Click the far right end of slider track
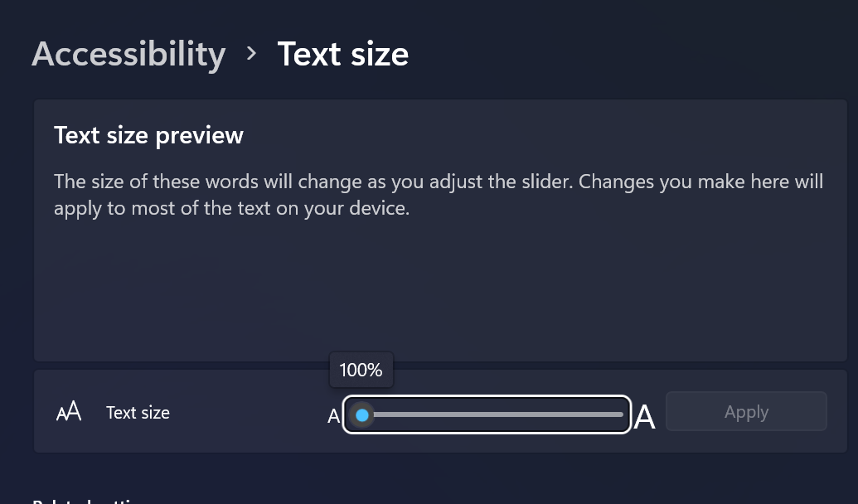The height and width of the screenshot is (504, 858). [x=621, y=414]
